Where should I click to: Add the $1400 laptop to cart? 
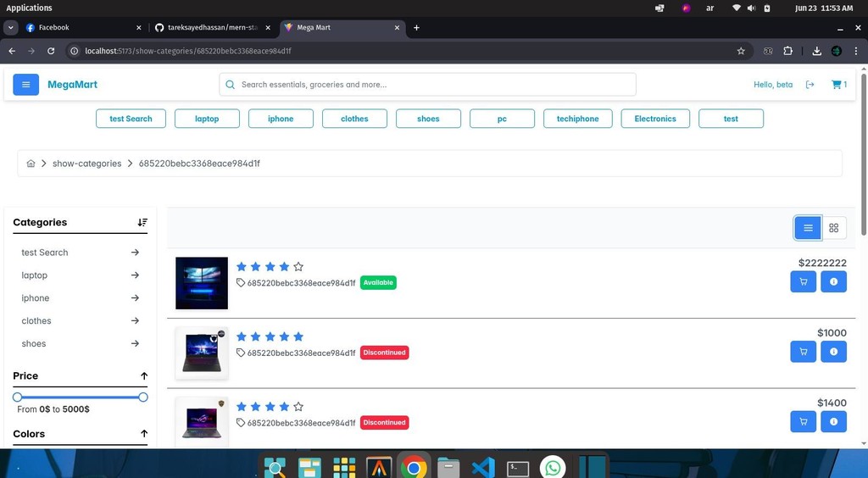(803, 421)
